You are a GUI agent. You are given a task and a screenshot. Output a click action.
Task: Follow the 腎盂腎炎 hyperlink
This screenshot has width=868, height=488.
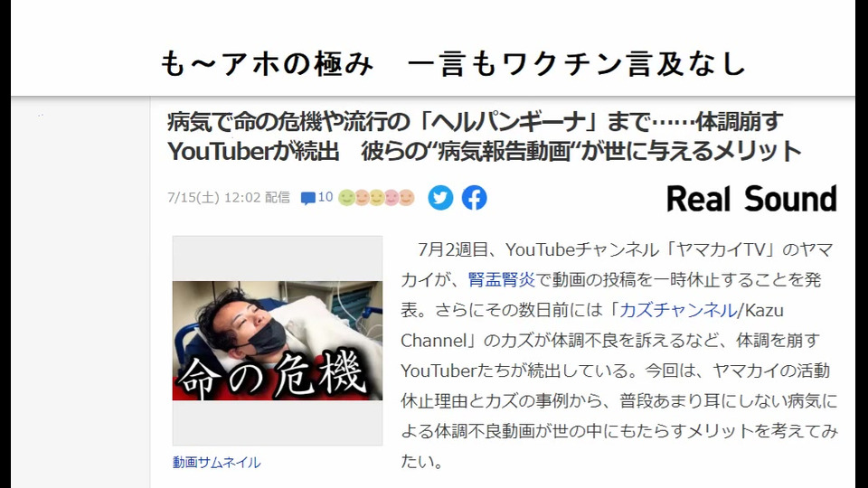pyautogui.click(x=502, y=279)
